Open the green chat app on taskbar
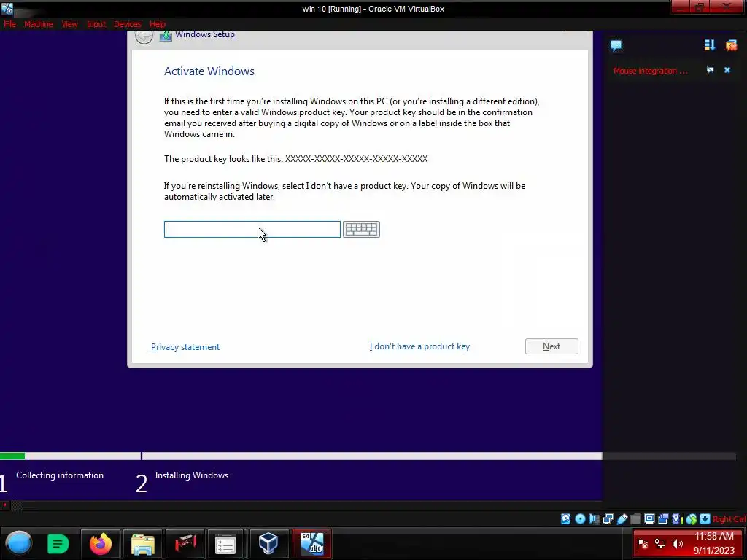 58,544
